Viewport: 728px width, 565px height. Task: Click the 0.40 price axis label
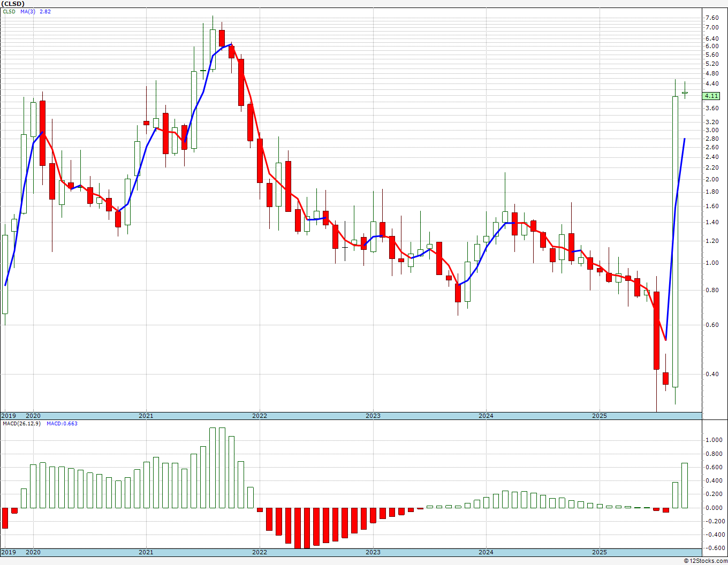click(x=712, y=374)
